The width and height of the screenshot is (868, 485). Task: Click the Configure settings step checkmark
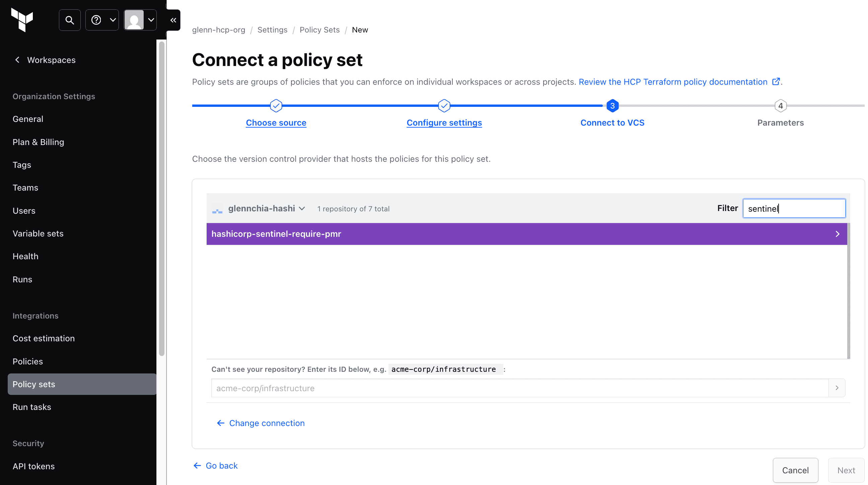444,106
